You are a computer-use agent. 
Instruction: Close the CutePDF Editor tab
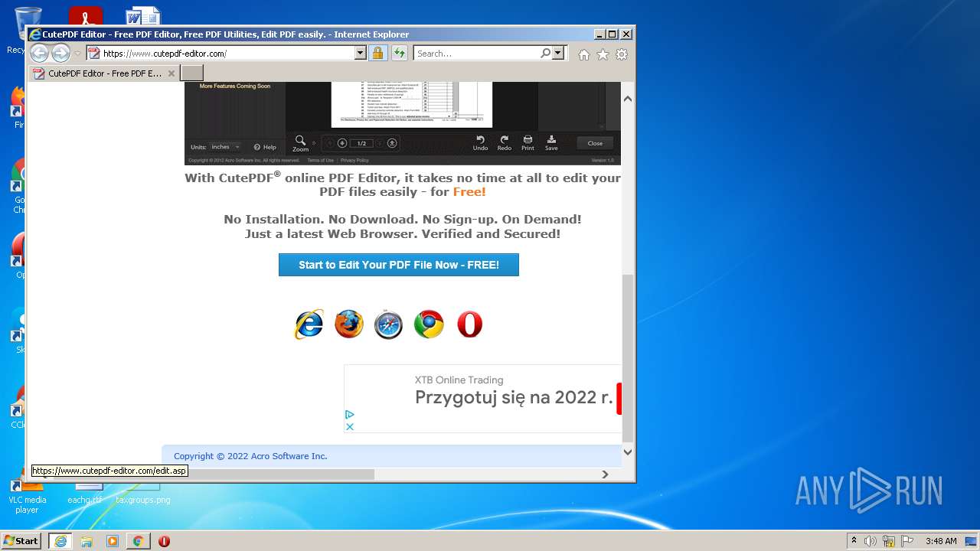[171, 73]
